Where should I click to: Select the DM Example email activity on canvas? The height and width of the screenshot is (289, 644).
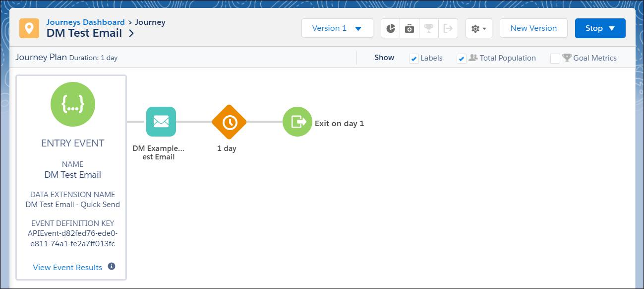161,122
